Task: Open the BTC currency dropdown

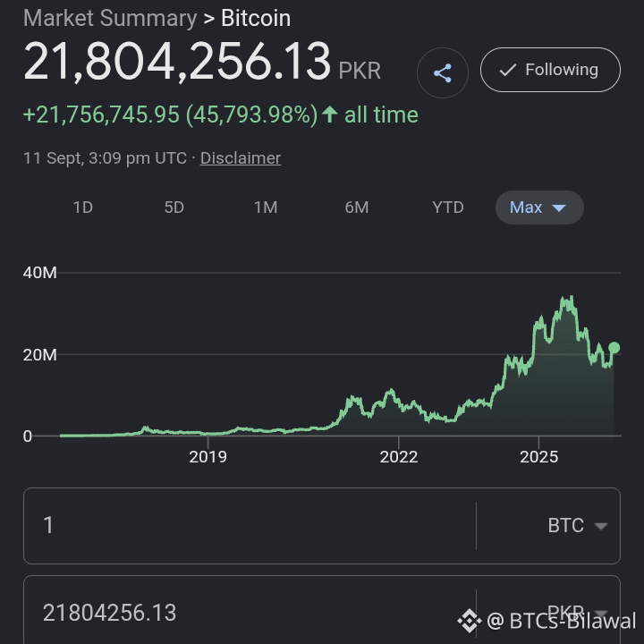Action: tap(578, 526)
